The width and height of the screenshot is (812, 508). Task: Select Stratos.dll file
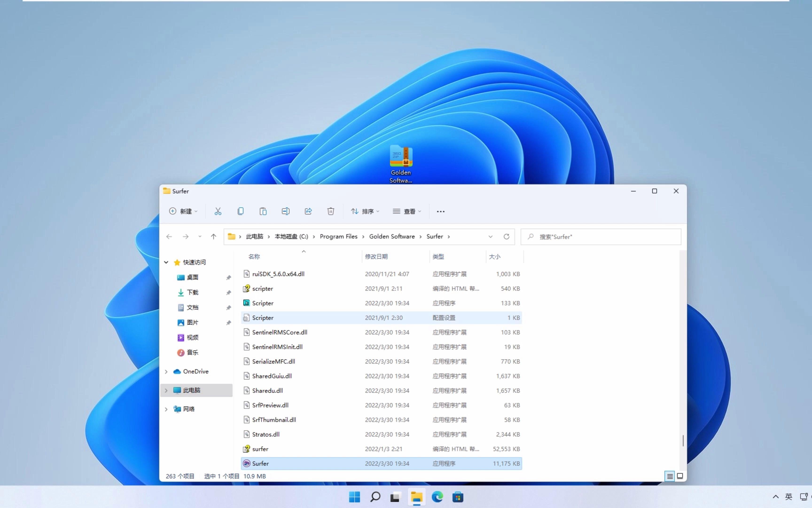pos(382,434)
